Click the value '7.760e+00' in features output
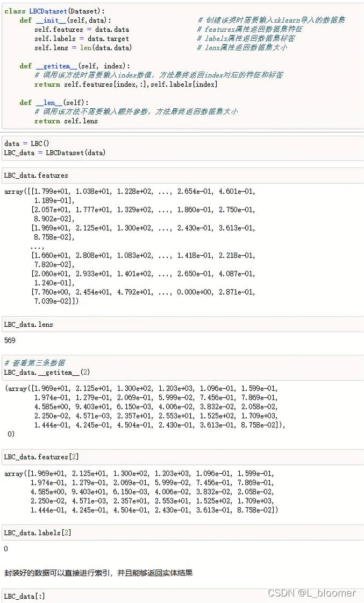 tap(52, 292)
